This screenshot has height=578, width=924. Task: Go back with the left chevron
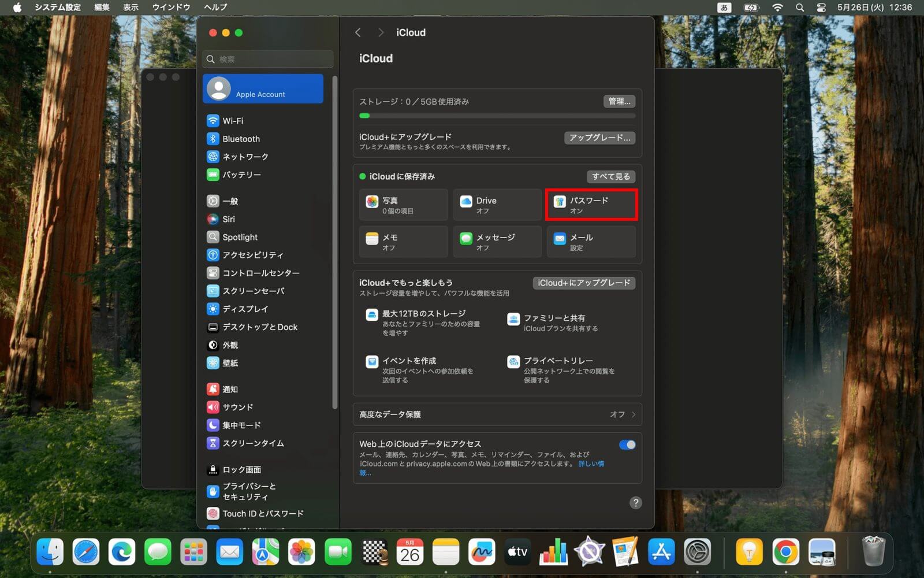coord(358,32)
